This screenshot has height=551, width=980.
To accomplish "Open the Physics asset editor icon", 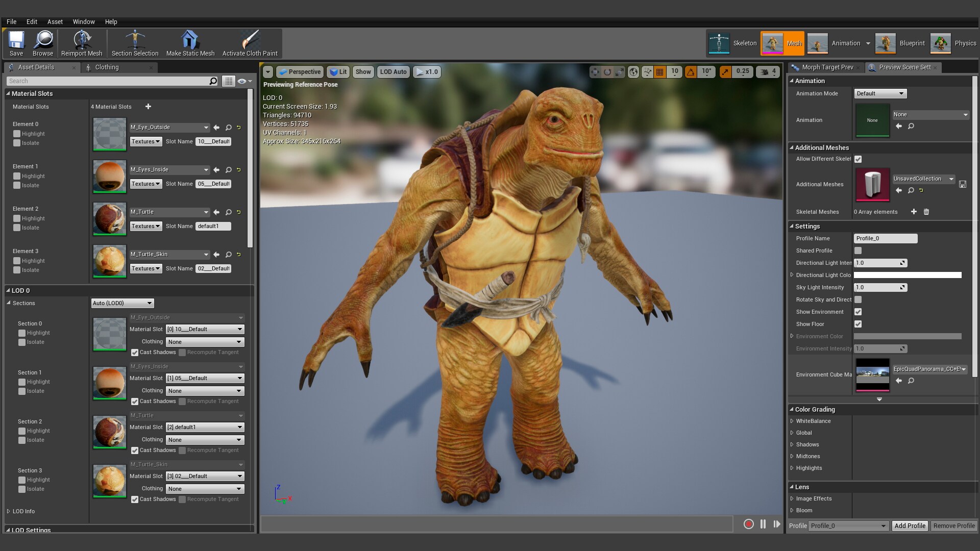I will point(942,43).
